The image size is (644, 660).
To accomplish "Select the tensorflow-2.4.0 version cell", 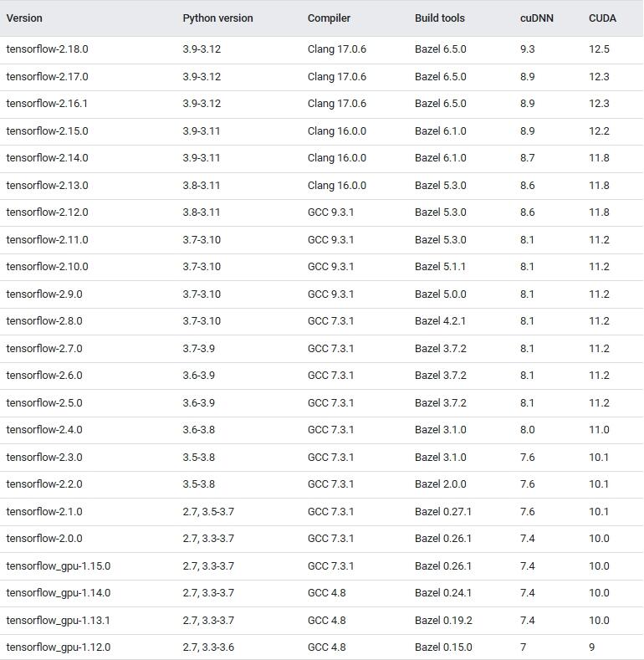I will click(44, 430).
